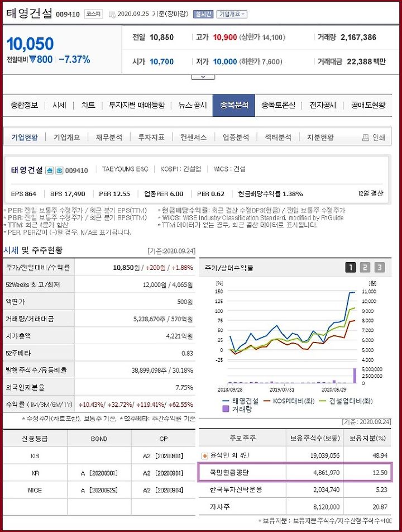Click the 자사주 shareholder row
402x532 pixels.
point(295,507)
